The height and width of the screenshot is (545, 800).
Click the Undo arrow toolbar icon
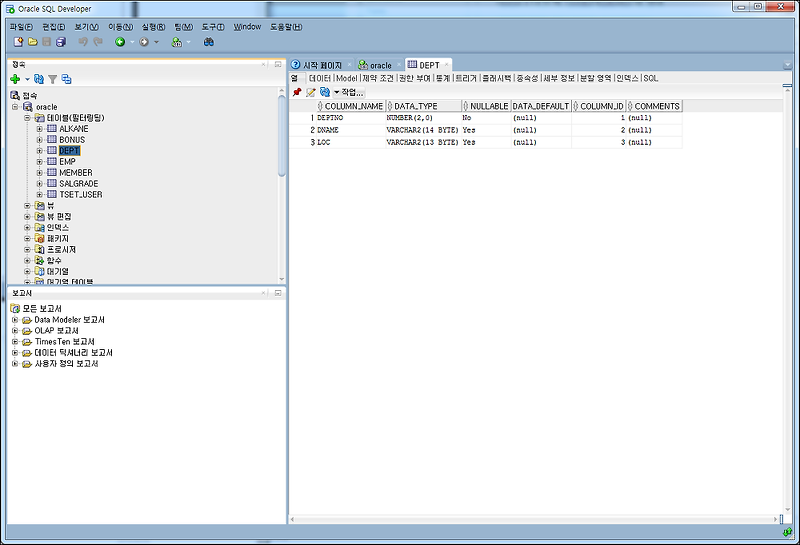[x=83, y=42]
